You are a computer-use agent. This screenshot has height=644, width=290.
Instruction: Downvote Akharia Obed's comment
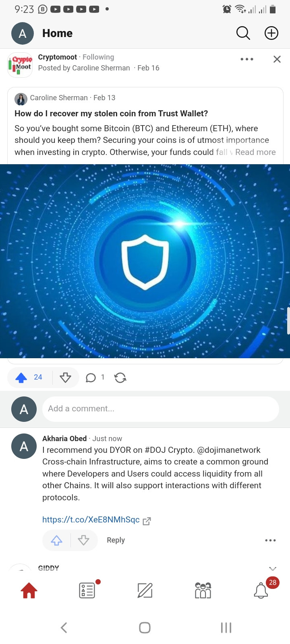tap(84, 540)
